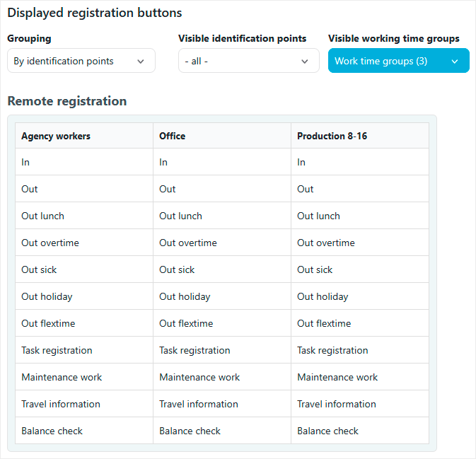Choose Out overtime under Production 8-16
The height and width of the screenshot is (459, 476).
click(x=326, y=243)
